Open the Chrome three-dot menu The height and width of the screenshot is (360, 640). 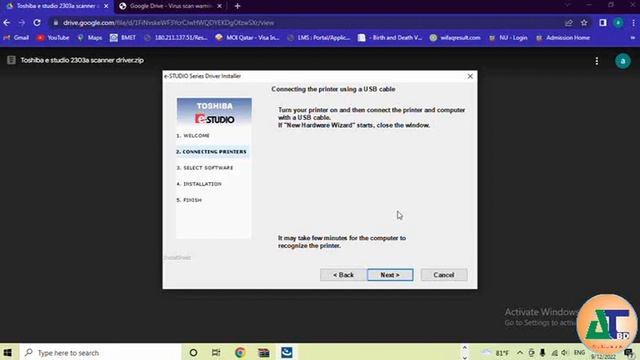click(633, 23)
